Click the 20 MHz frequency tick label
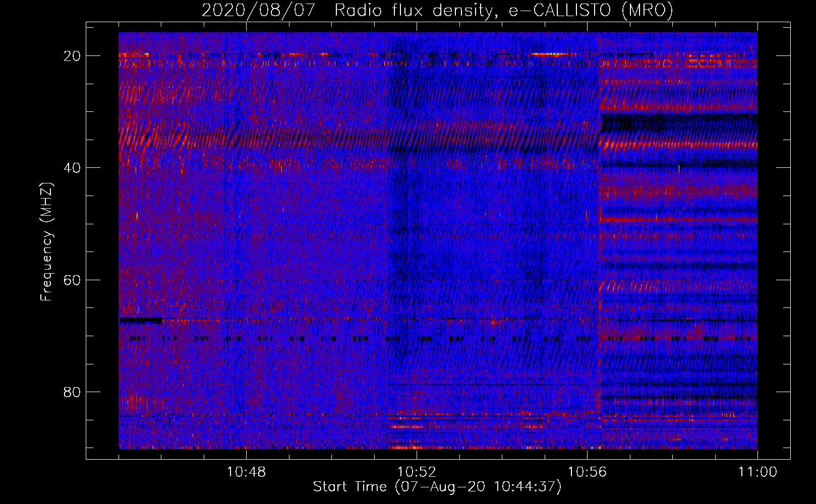Image resolution: width=816 pixels, height=504 pixels. tap(72, 56)
